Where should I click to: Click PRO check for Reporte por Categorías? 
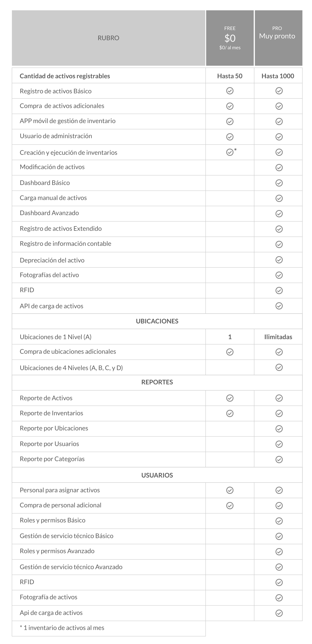[279, 459]
